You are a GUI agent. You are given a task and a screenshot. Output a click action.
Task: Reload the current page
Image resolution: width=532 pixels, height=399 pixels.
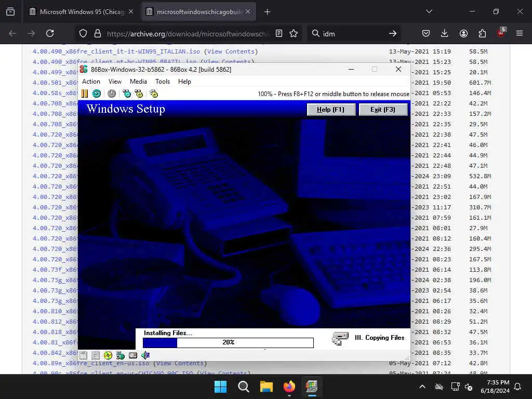(50, 33)
